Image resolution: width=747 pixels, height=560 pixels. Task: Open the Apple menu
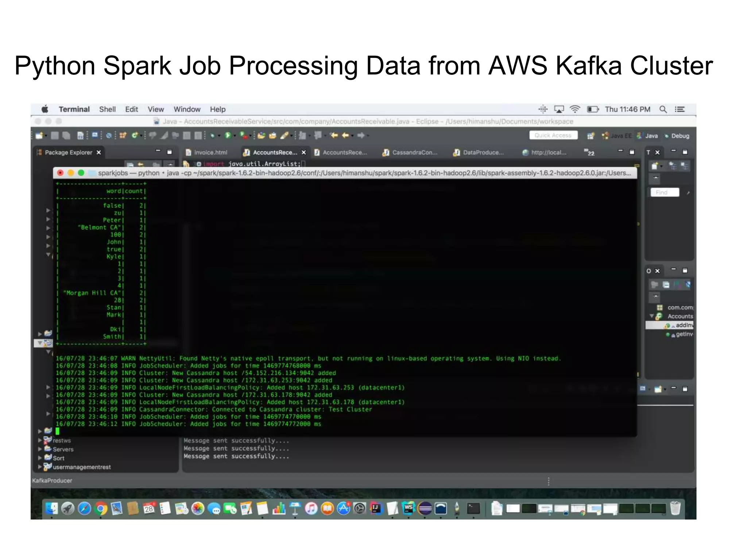45,109
